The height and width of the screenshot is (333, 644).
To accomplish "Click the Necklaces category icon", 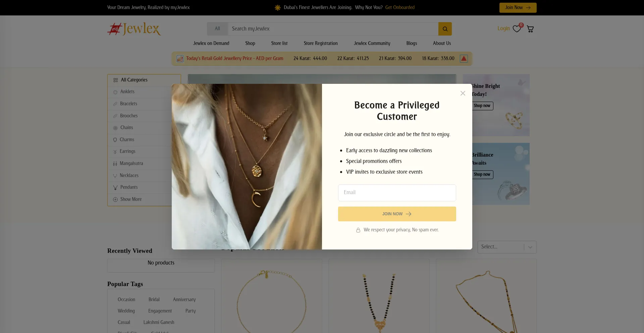I will (x=115, y=176).
